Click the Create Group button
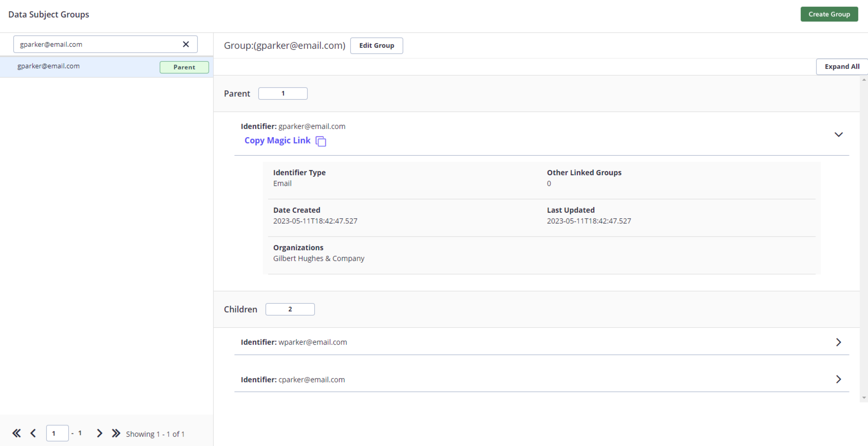 click(829, 14)
